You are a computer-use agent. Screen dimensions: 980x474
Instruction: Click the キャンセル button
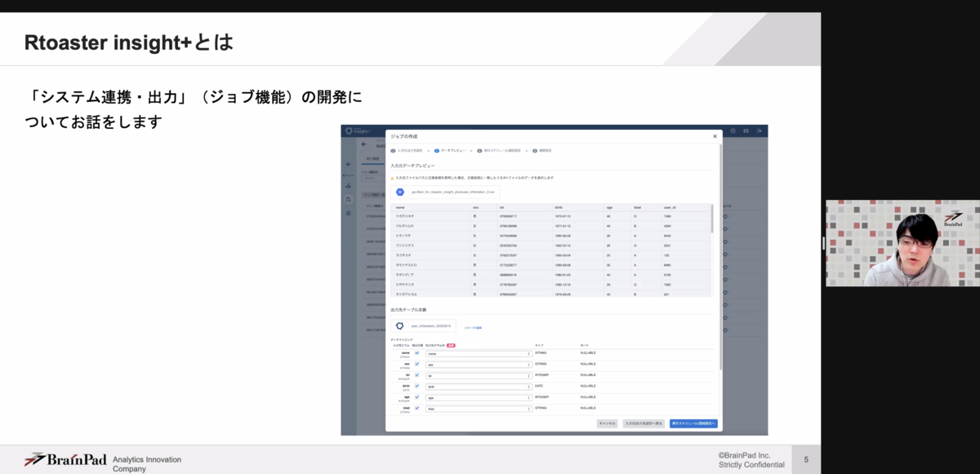607,423
